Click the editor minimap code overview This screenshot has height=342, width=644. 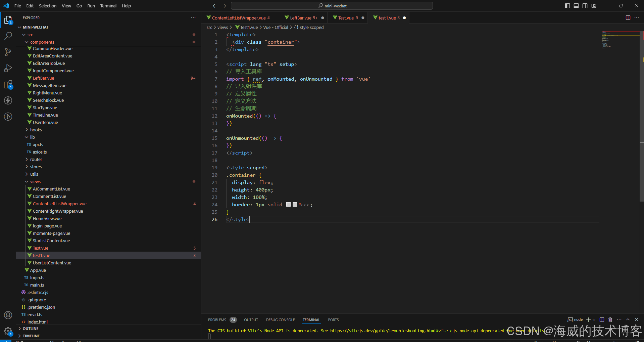click(620, 39)
